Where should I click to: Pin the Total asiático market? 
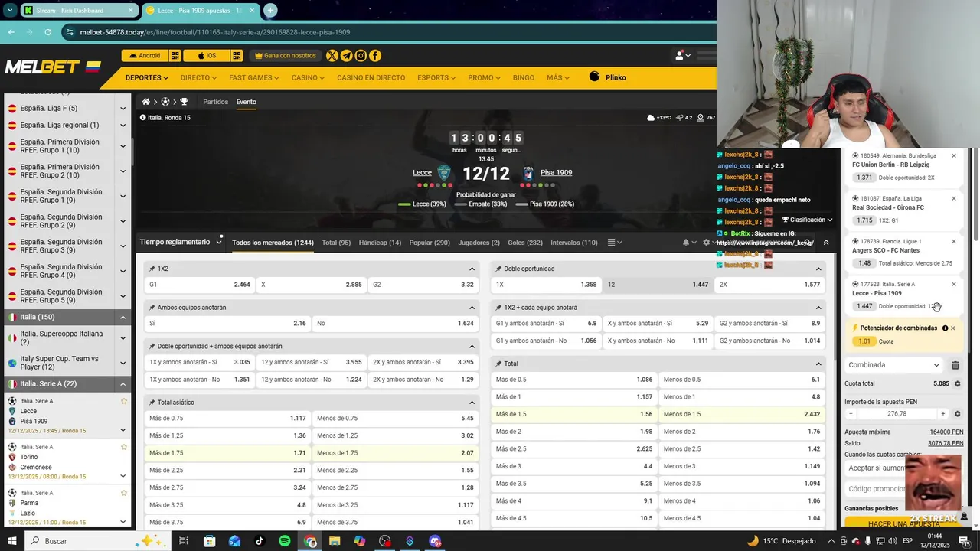(152, 403)
